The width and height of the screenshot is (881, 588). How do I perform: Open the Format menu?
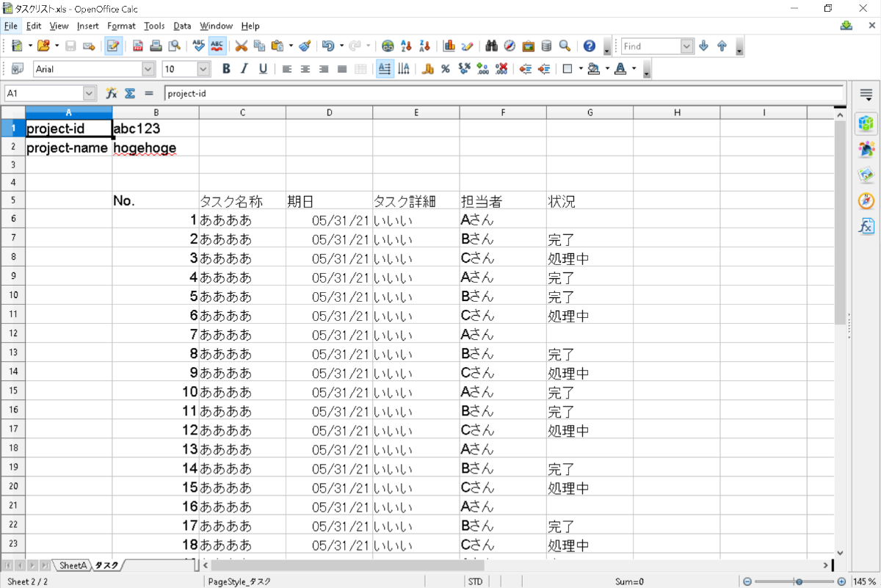click(x=121, y=26)
